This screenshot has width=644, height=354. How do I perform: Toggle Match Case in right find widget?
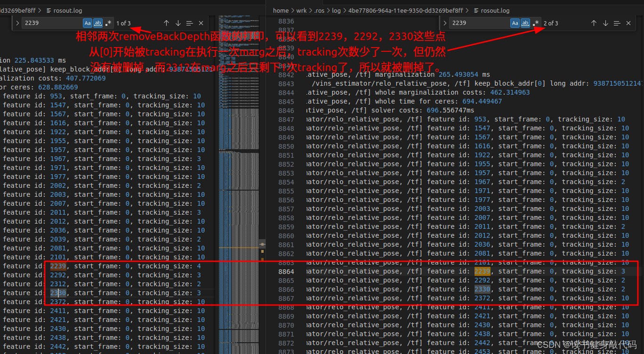pyautogui.click(x=515, y=23)
